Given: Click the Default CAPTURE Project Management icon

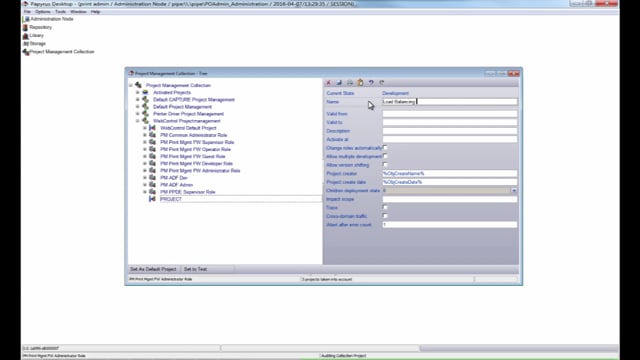Looking at the screenshot, I should [145, 100].
